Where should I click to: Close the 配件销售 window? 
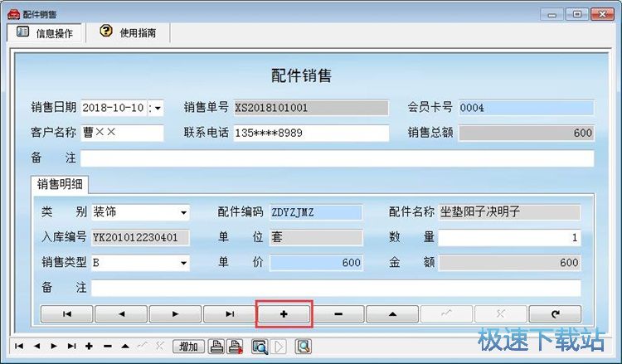click(x=603, y=15)
